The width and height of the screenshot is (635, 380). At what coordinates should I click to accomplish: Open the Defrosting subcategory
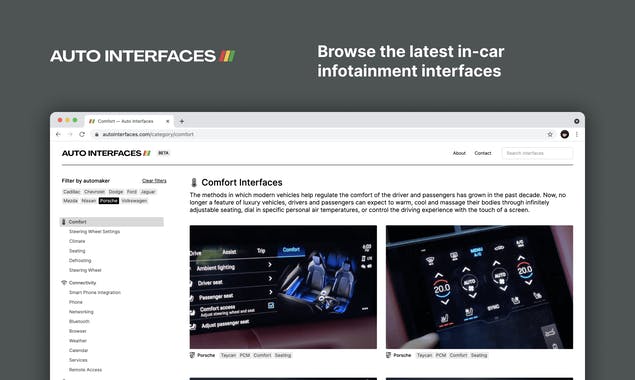[80, 260]
